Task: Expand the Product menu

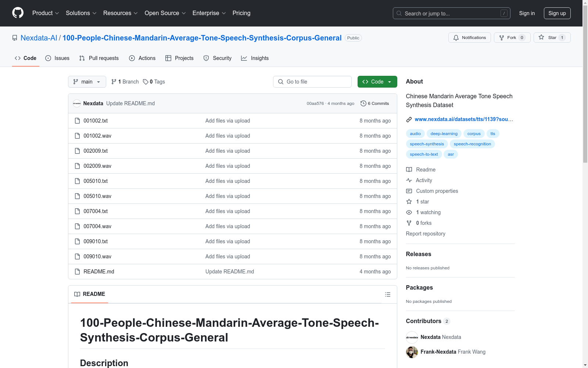Action: coord(46,13)
